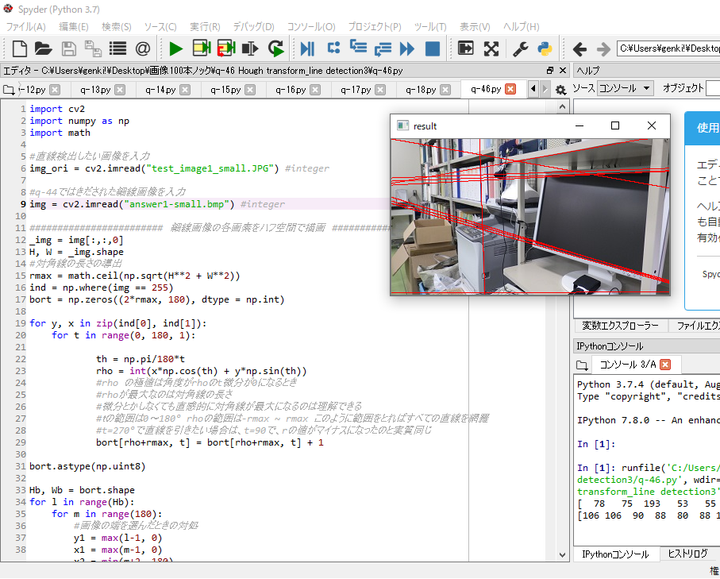
Task: Toggle fullscreen mode icon in toolbar
Action: point(491,48)
